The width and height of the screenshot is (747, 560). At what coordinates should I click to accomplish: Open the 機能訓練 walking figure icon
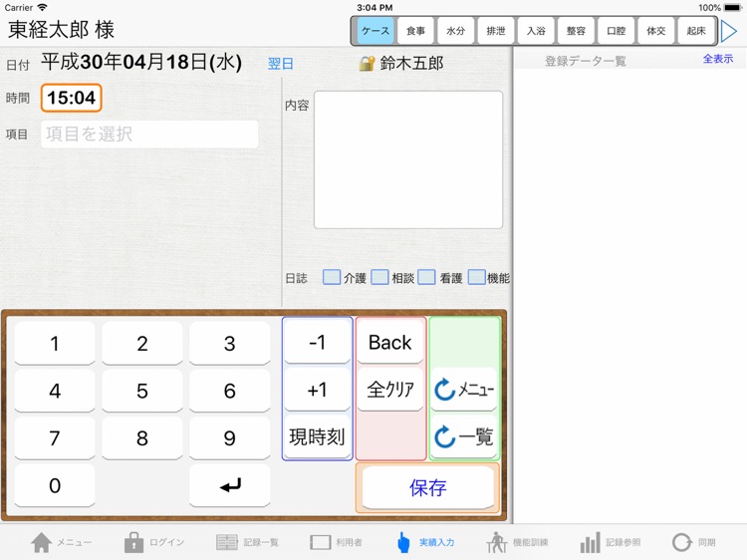(x=496, y=542)
